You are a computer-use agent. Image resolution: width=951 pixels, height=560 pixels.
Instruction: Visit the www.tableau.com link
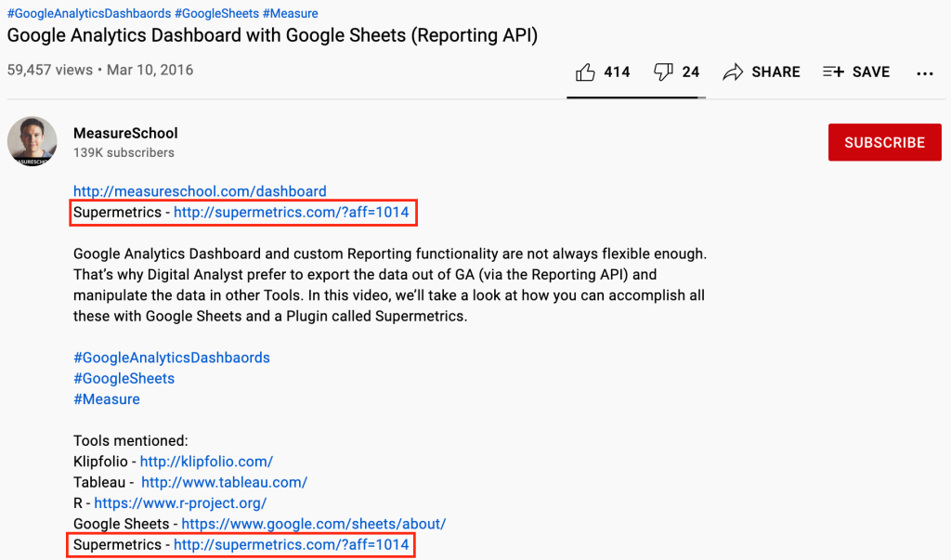click(225, 482)
